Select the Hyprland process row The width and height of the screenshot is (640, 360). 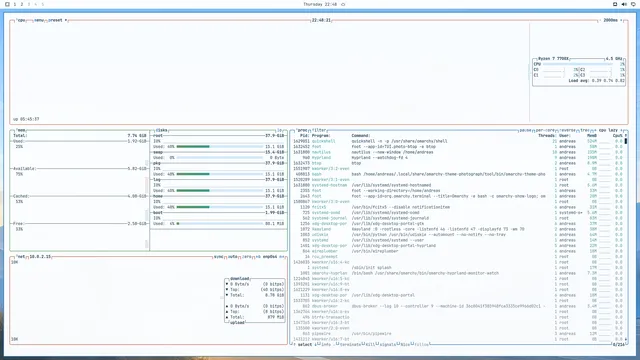[458, 158]
